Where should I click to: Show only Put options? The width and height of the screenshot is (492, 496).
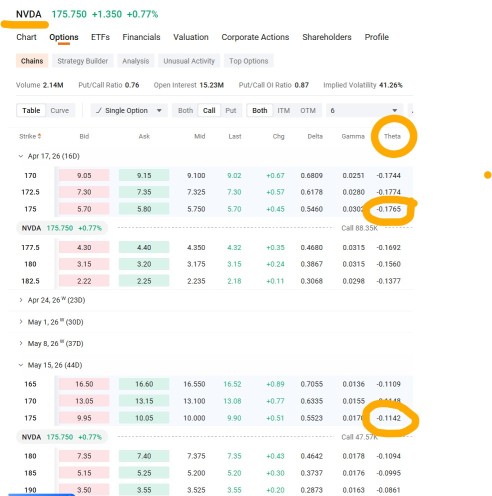tap(231, 110)
